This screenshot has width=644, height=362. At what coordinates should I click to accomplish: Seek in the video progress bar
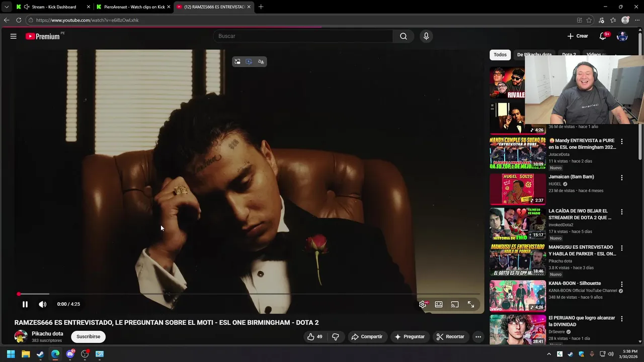pos(249,294)
